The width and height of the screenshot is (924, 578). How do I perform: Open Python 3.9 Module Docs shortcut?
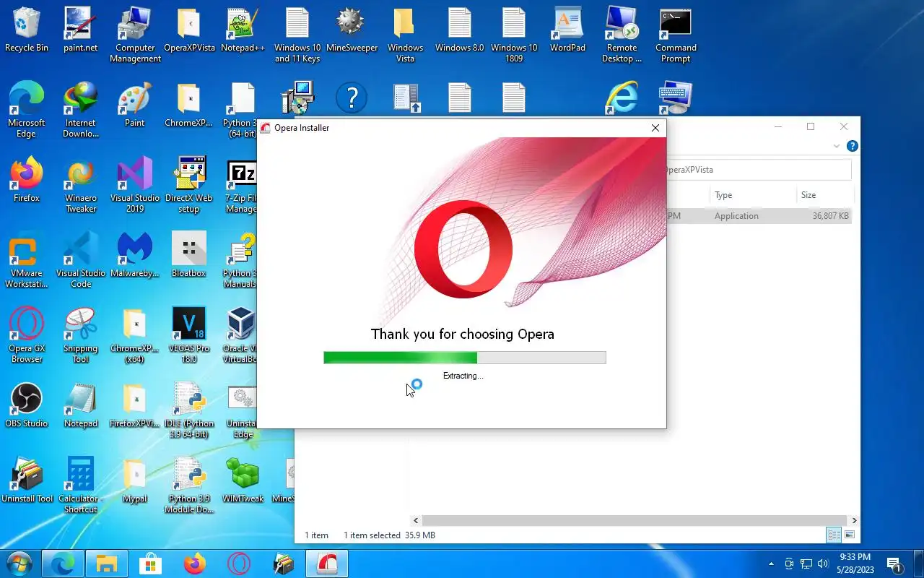189,486
